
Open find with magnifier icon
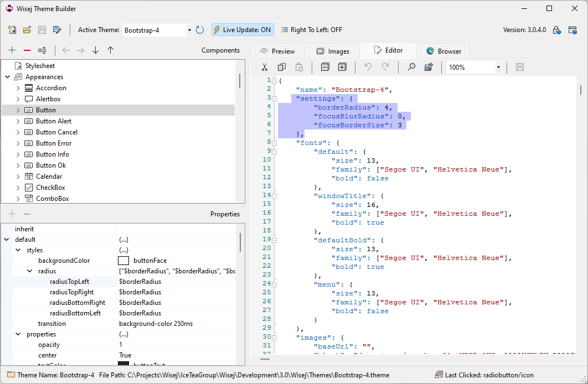pyautogui.click(x=411, y=67)
